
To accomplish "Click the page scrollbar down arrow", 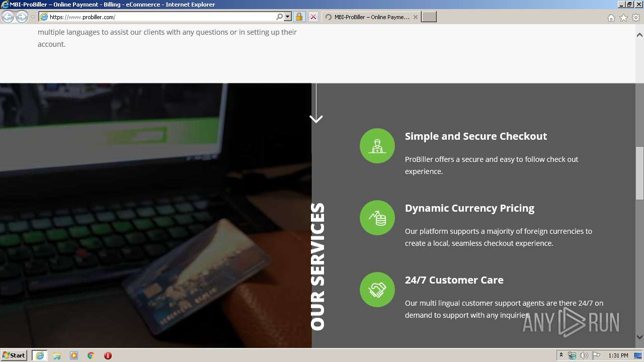I will tap(640, 337).
